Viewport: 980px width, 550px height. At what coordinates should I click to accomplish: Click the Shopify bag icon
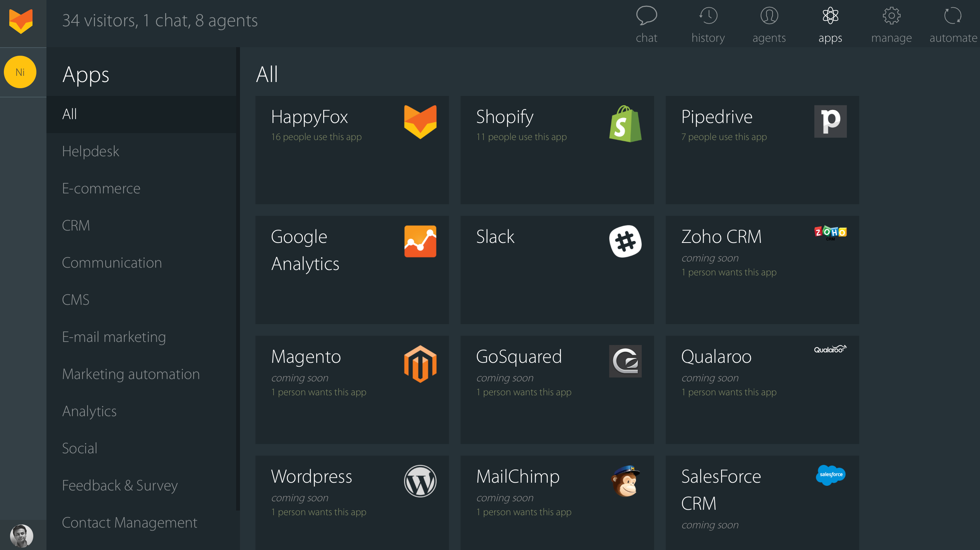pyautogui.click(x=625, y=124)
